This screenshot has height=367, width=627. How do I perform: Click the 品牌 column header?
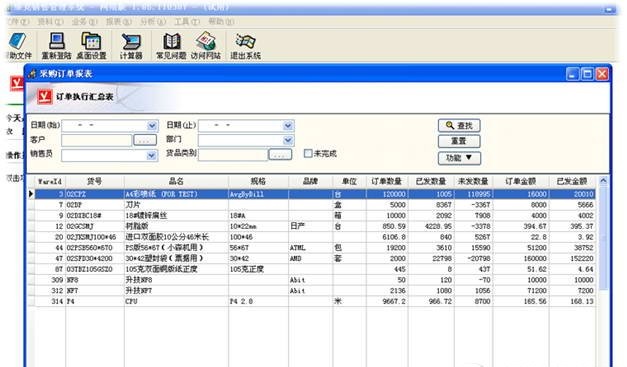tap(310, 182)
